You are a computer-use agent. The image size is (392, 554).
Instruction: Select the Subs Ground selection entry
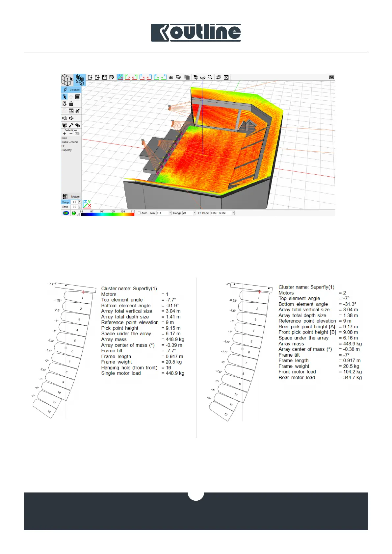click(x=70, y=142)
